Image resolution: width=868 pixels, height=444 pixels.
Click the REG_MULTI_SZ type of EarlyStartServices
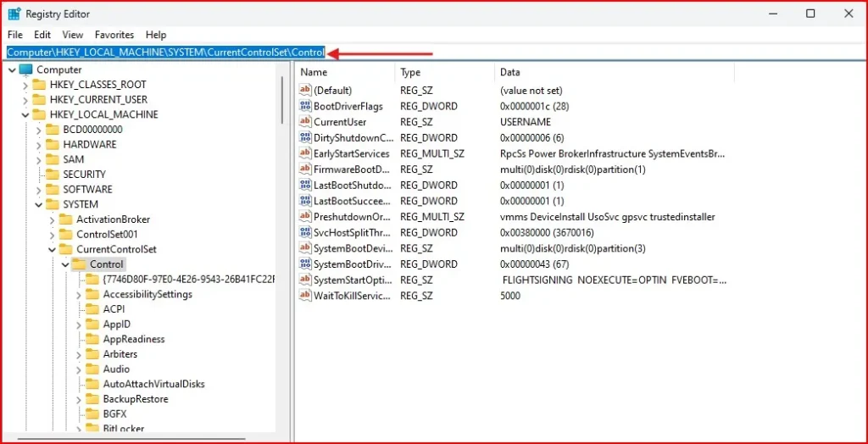(432, 153)
